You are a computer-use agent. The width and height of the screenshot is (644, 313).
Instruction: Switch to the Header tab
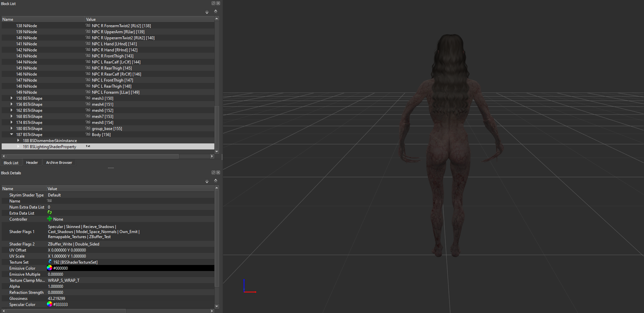tap(32, 162)
